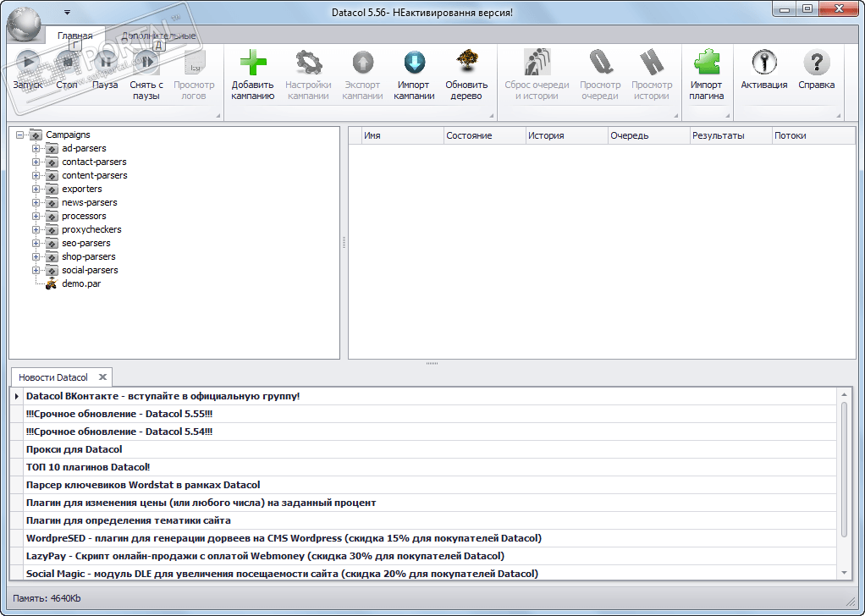Click Добавить кампанию green plus icon
This screenshot has width=865, height=616.
pos(253,63)
